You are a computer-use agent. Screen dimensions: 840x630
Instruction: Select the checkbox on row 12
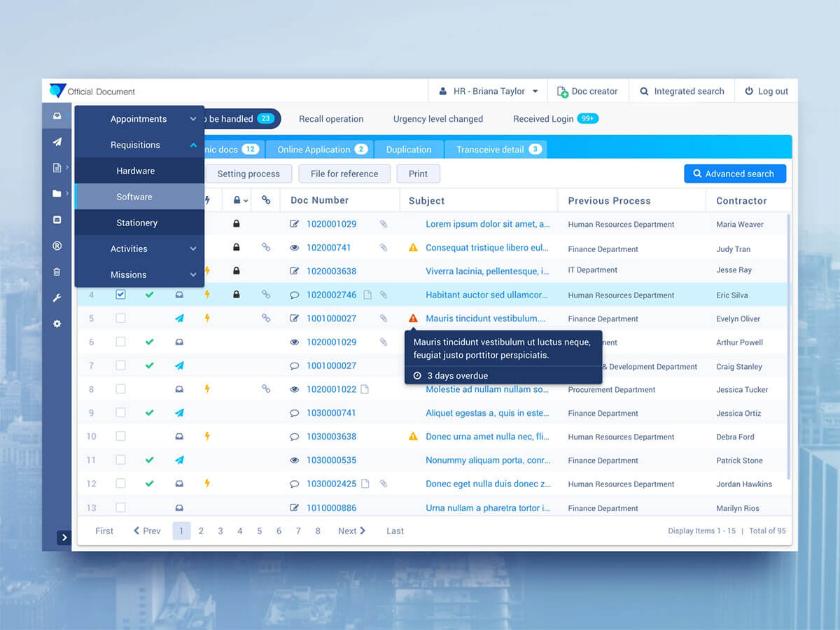(120, 484)
